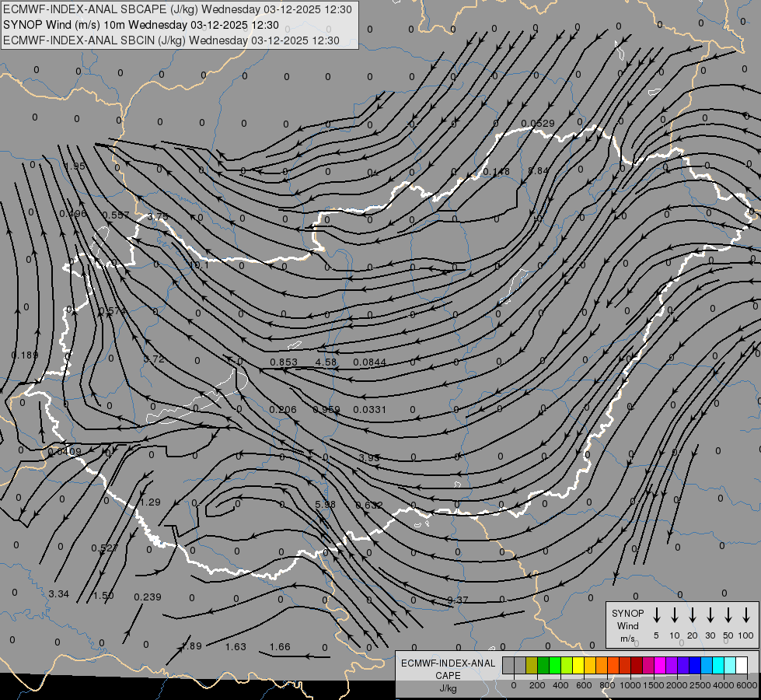Click the 3.75 CAPE value on the map

pyautogui.click(x=158, y=217)
